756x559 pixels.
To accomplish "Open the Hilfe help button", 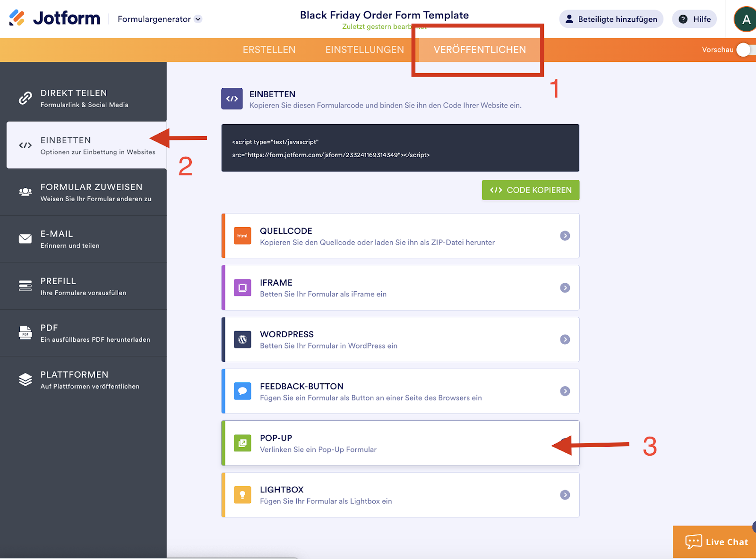I will click(695, 19).
